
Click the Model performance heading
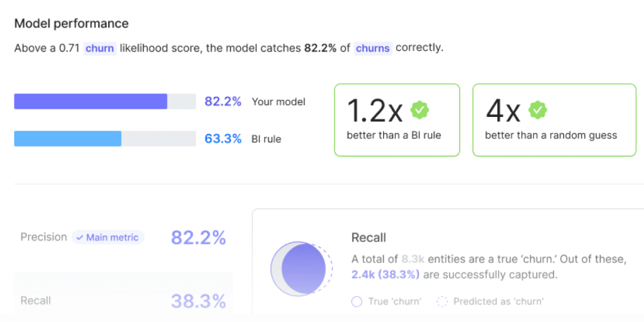pos(71,24)
